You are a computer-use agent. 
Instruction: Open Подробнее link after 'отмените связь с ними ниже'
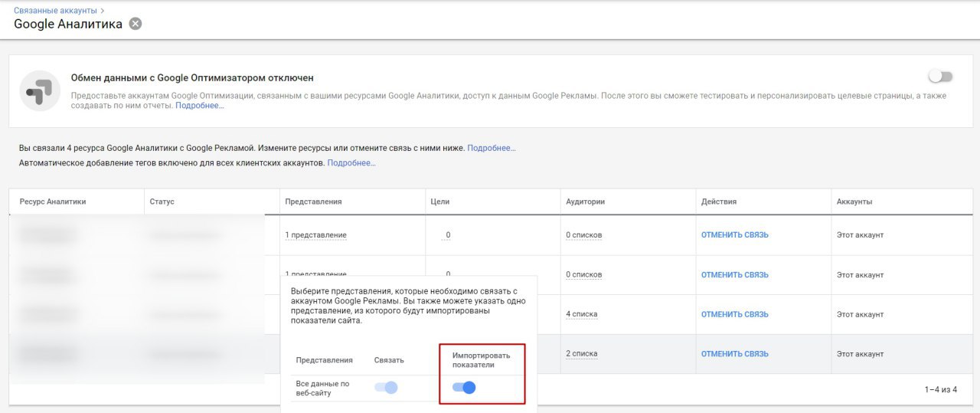coord(492,148)
